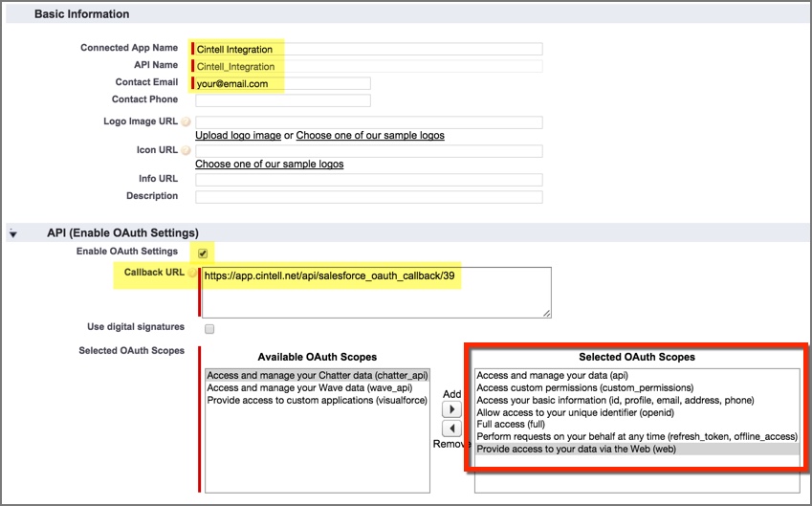The image size is (812, 506).
Task: Click the help icon beside Logo Image URL
Action: point(186,122)
